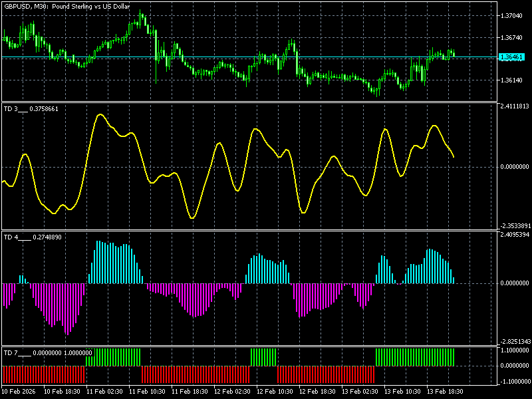Select the current price label 1.36461
The width and height of the screenshot is (532, 399).
click(511, 57)
